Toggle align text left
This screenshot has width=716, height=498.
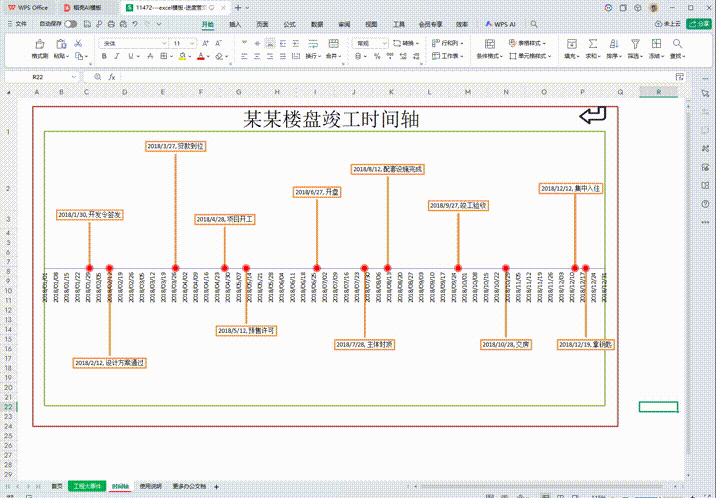point(244,56)
